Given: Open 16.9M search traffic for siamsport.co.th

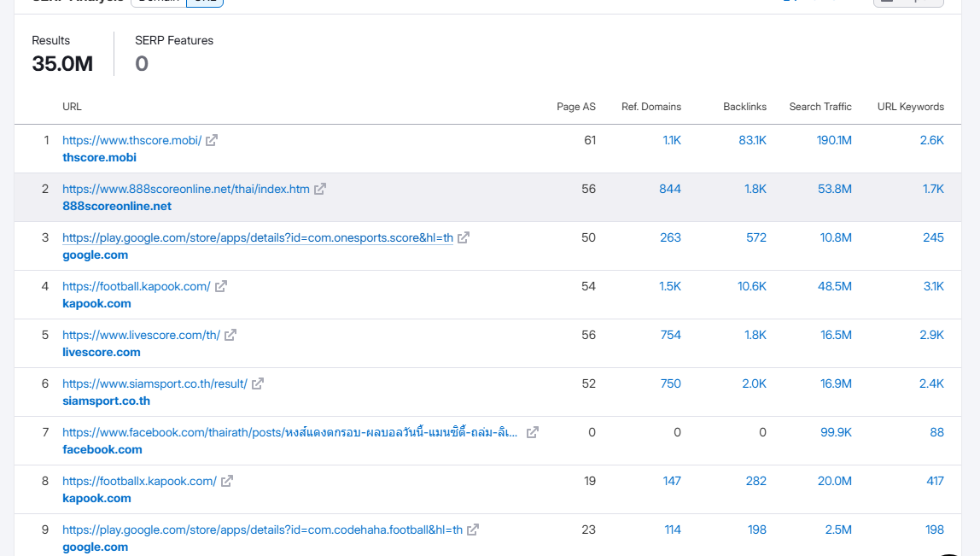Looking at the screenshot, I should [x=837, y=384].
